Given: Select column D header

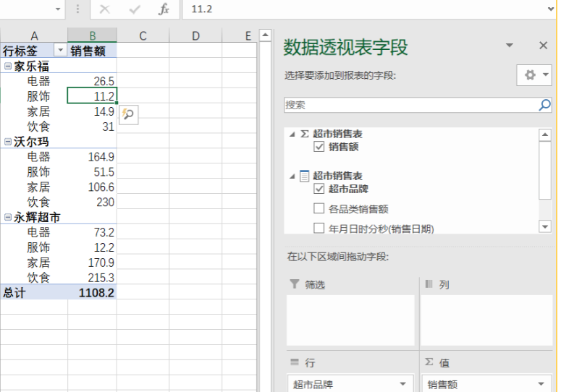Looking at the screenshot, I should tap(195, 35).
